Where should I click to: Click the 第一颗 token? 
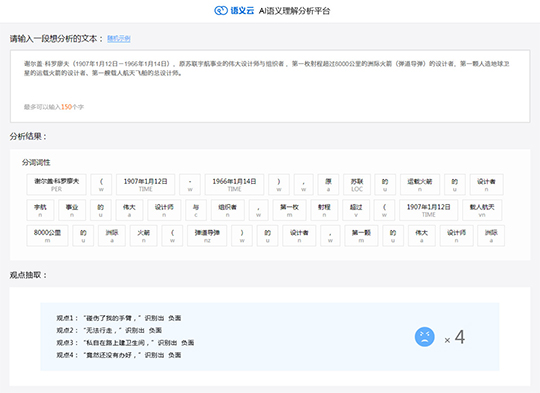pos(361,236)
